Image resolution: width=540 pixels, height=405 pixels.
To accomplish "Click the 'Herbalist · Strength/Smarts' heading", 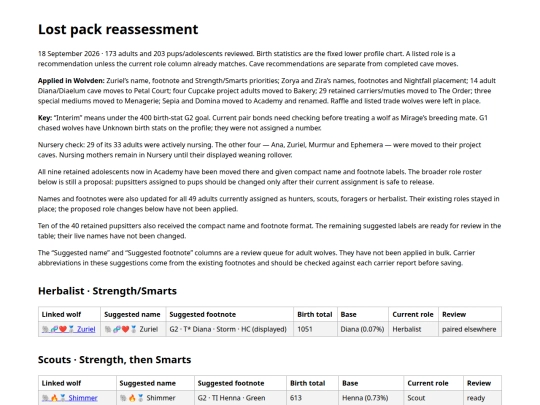I will click(x=107, y=291).
